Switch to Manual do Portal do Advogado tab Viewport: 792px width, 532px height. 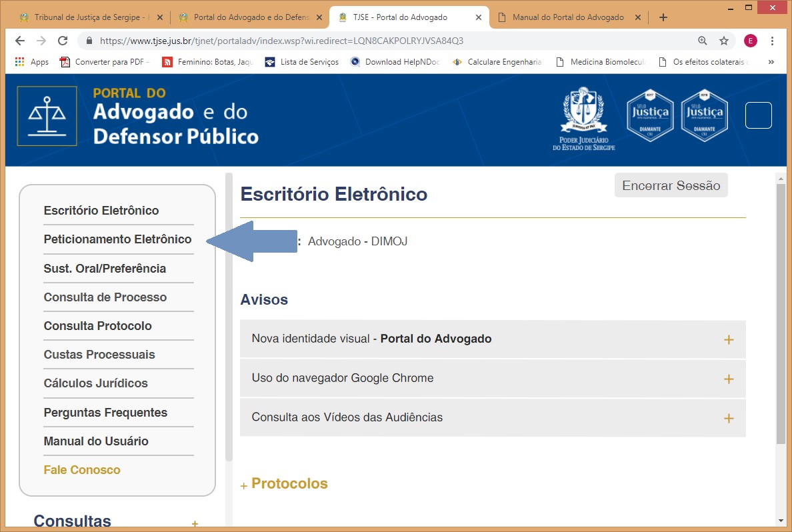(567, 17)
